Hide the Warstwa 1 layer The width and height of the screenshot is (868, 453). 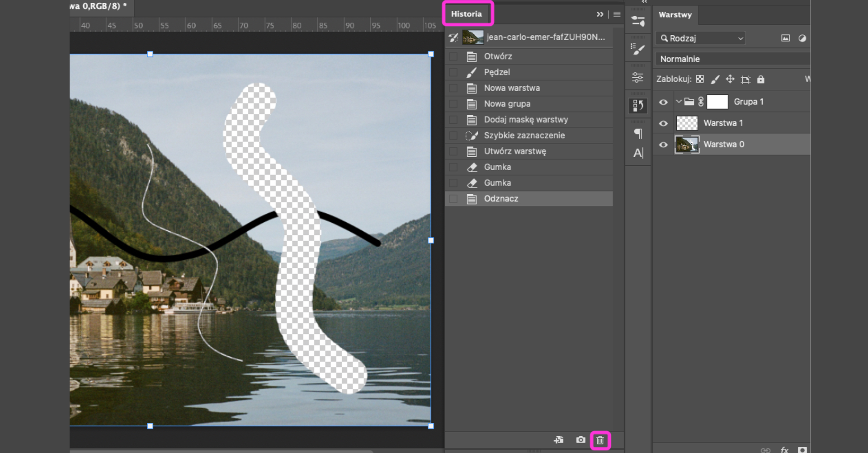click(663, 123)
